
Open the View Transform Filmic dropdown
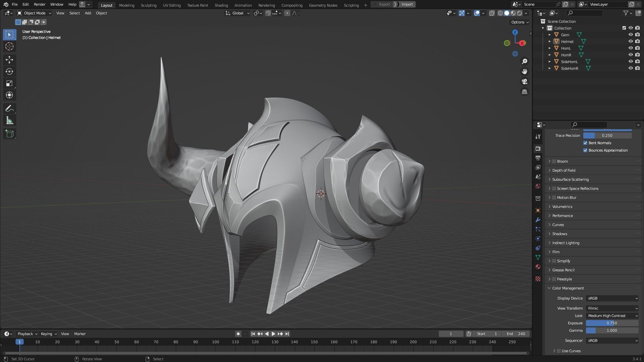pyautogui.click(x=612, y=308)
